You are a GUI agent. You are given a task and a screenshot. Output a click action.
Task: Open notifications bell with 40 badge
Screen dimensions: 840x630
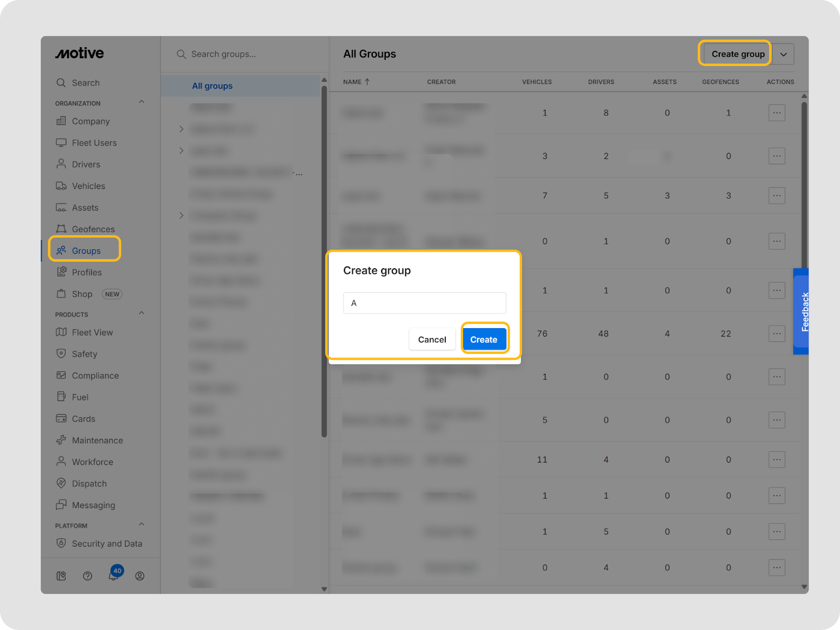[x=114, y=574]
